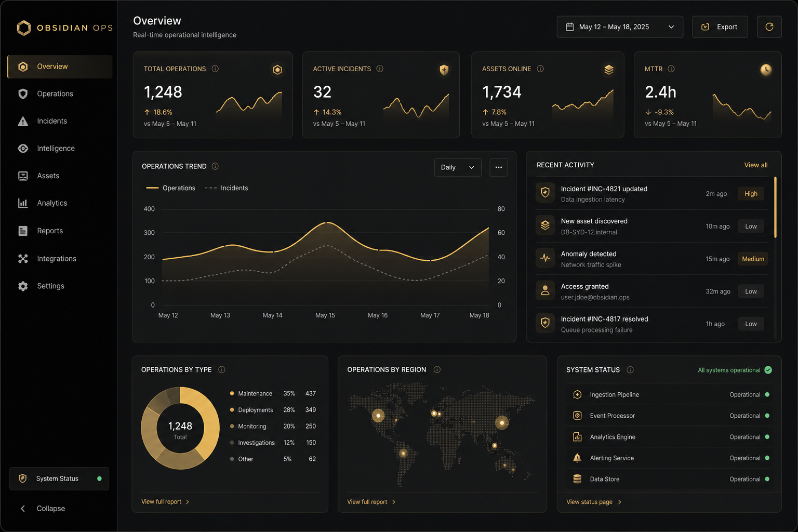Click View all in Recent Activity
798x532 pixels.
coord(756,165)
